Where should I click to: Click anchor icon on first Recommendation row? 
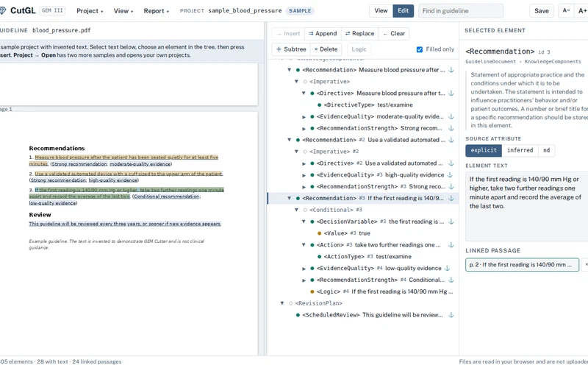[x=451, y=70]
